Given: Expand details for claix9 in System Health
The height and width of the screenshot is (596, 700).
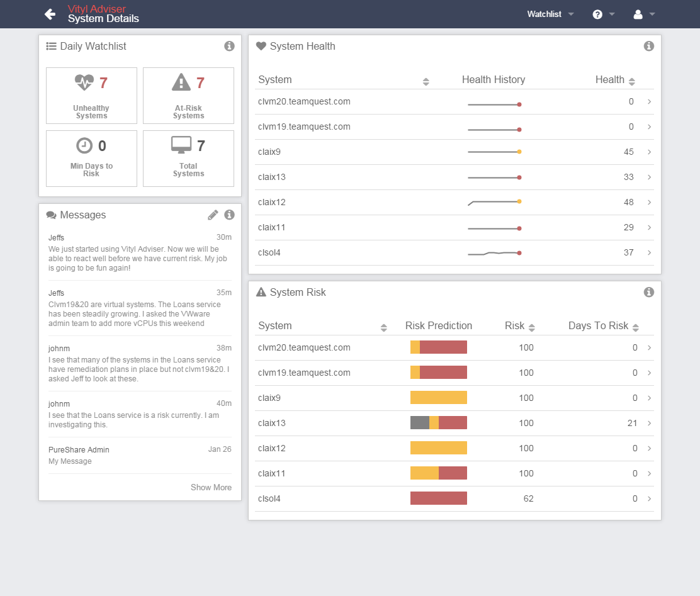Looking at the screenshot, I should click(x=649, y=152).
